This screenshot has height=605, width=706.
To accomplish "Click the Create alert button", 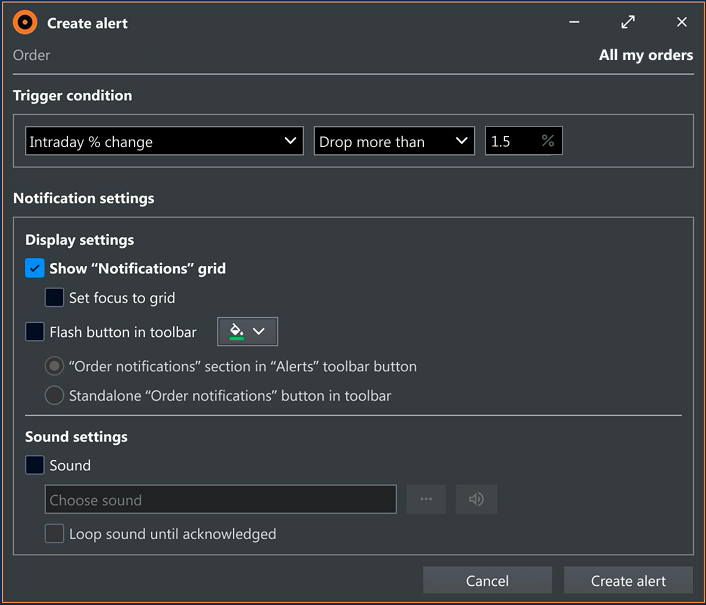I will (x=628, y=580).
